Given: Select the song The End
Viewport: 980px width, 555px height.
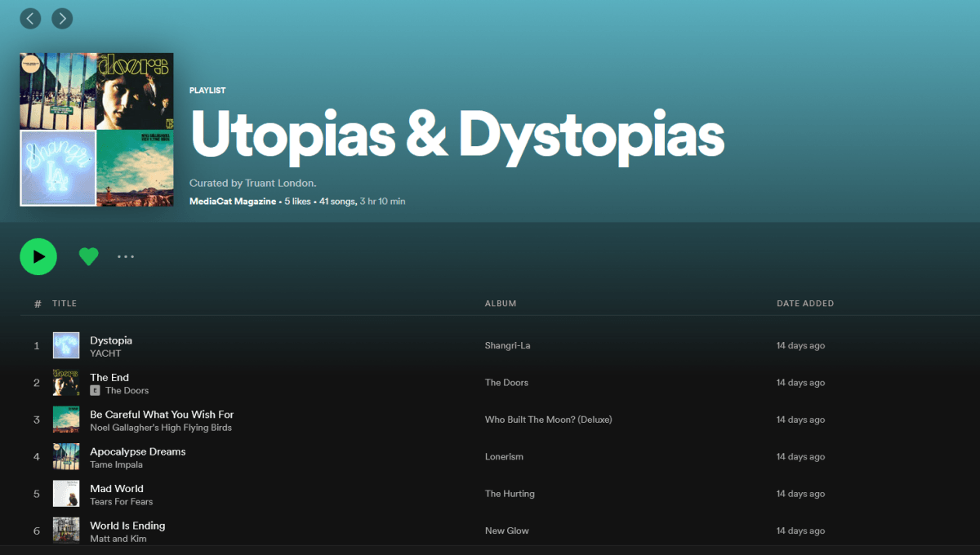Looking at the screenshot, I should [x=109, y=377].
